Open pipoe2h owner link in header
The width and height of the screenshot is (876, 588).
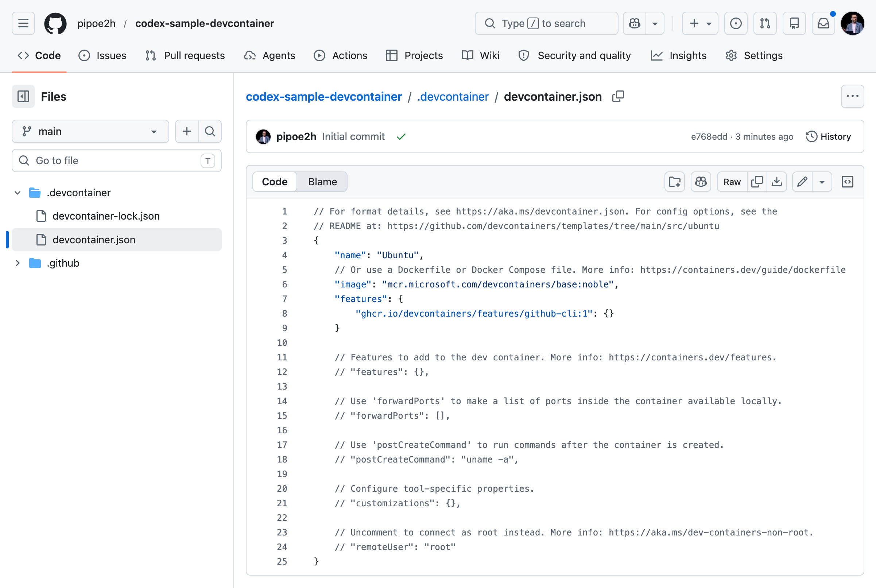(x=96, y=23)
